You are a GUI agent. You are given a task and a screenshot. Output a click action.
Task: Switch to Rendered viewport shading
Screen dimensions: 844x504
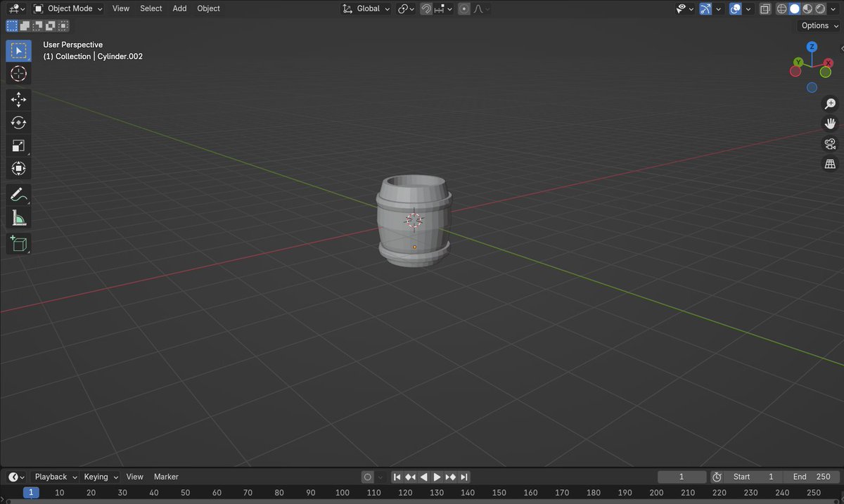point(820,9)
